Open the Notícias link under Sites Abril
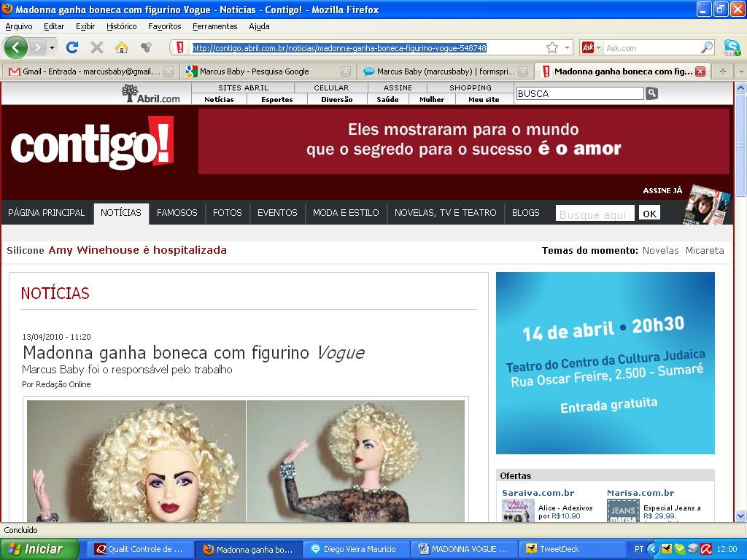Image resolution: width=747 pixels, height=560 pixels. click(x=219, y=99)
